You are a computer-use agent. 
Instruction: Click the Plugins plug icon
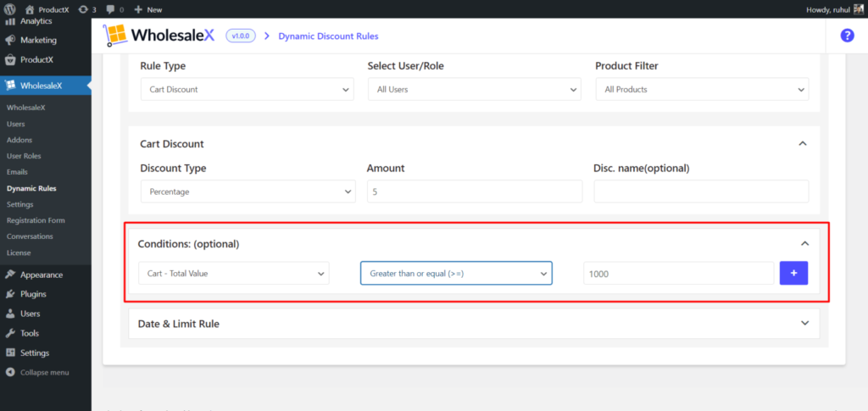pyautogui.click(x=9, y=294)
